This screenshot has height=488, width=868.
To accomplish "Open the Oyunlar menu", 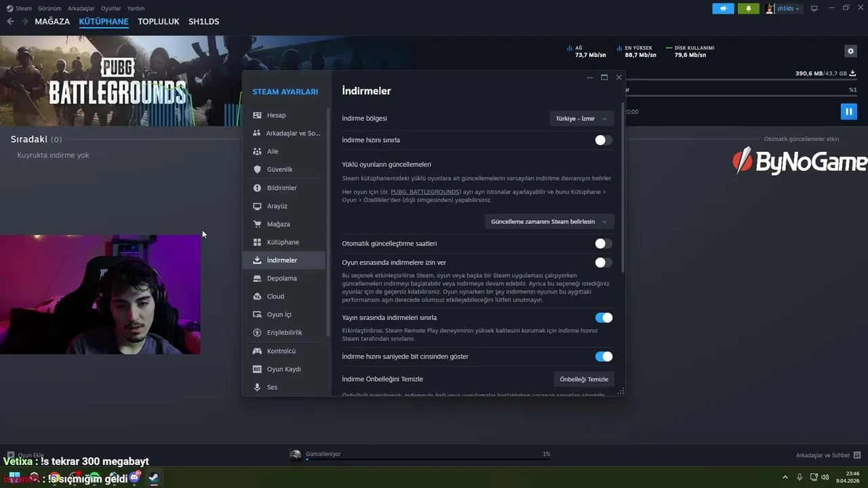I will coord(111,8).
